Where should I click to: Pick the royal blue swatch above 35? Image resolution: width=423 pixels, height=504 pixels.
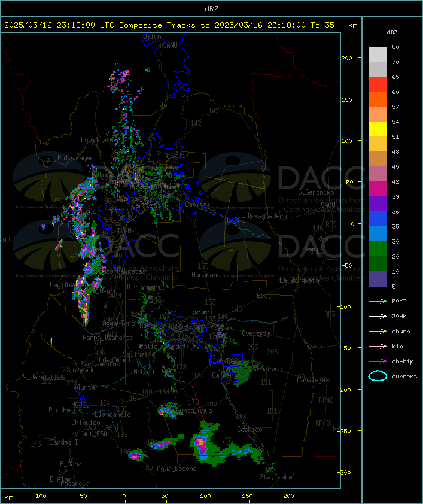tap(378, 218)
